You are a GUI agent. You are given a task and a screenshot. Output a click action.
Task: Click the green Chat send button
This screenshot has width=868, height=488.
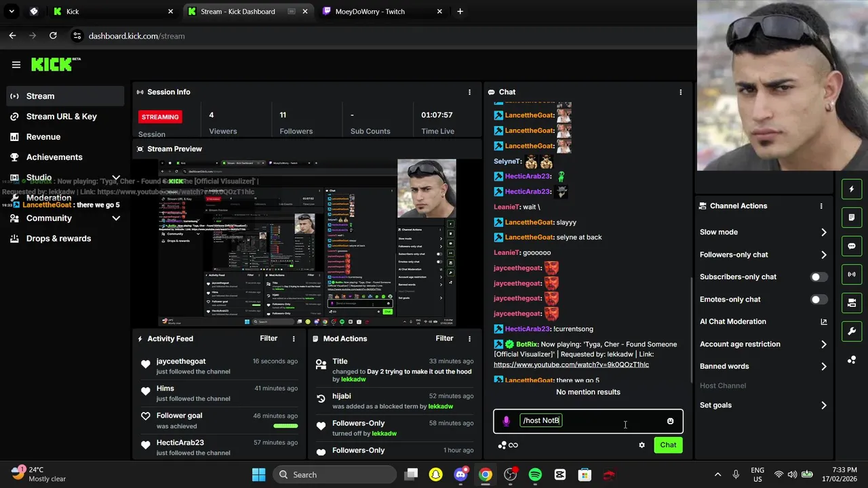coord(668,445)
